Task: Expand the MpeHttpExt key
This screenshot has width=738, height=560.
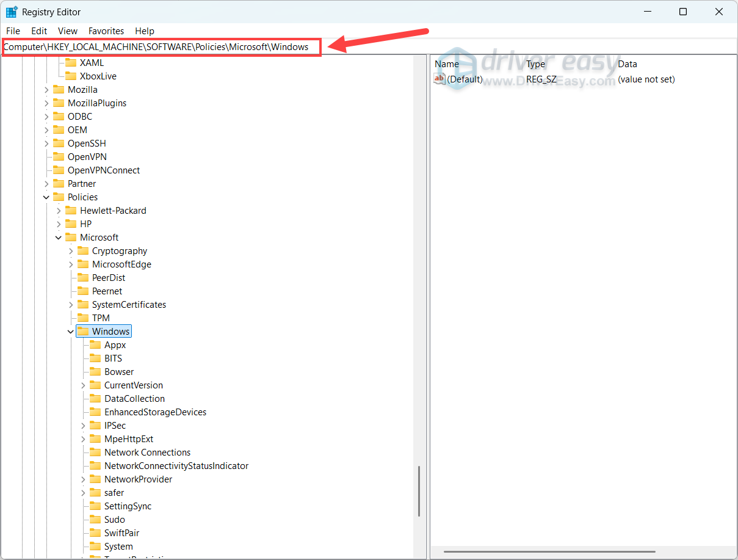Action: tap(83, 439)
